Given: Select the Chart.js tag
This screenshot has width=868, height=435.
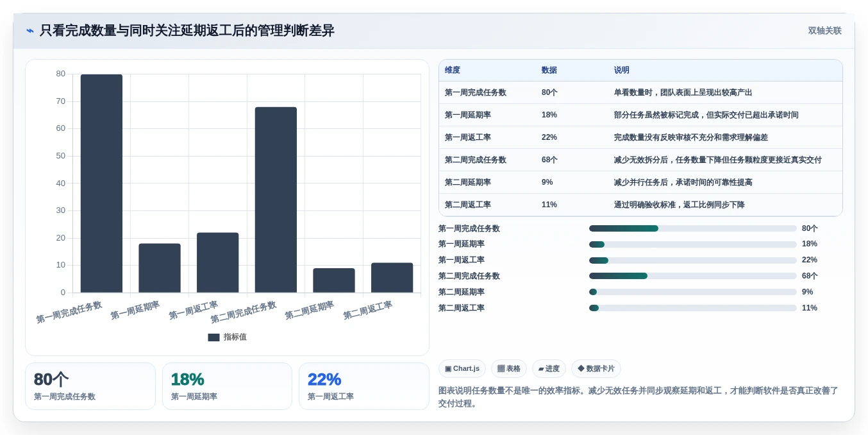Looking at the screenshot, I should pyautogui.click(x=462, y=368).
